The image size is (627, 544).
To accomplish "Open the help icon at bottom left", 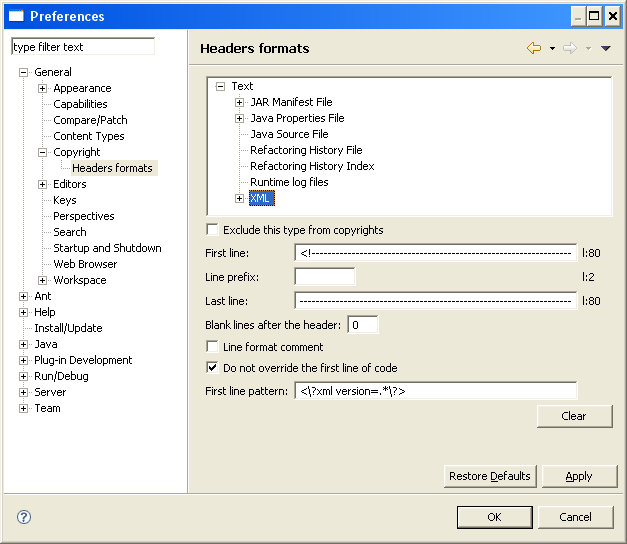I will pyautogui.click(x=24, y=517).
